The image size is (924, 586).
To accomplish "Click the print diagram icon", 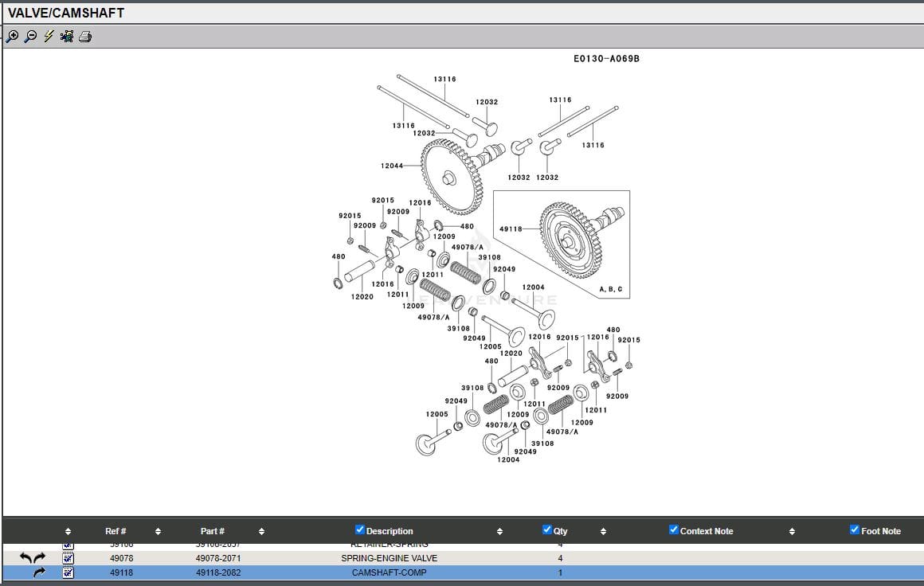I will tap(85, 37).
